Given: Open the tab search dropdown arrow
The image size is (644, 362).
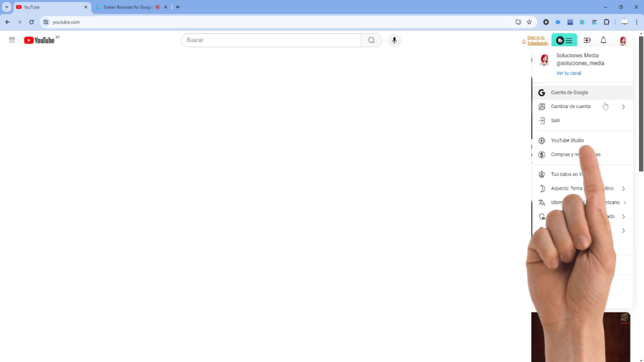Looking at the screenshot, I should point(6,7).
